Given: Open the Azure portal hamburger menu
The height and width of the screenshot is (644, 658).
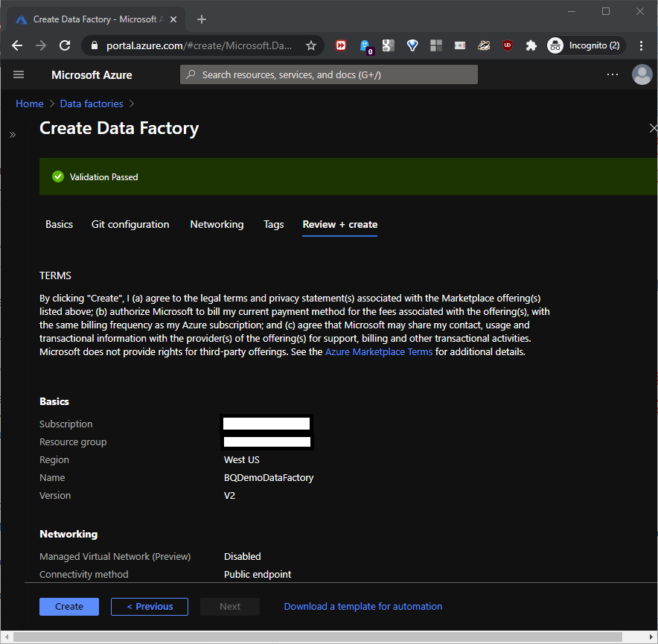Looking at the screenshot, I should pyautogui.click(x=19, y=74).
